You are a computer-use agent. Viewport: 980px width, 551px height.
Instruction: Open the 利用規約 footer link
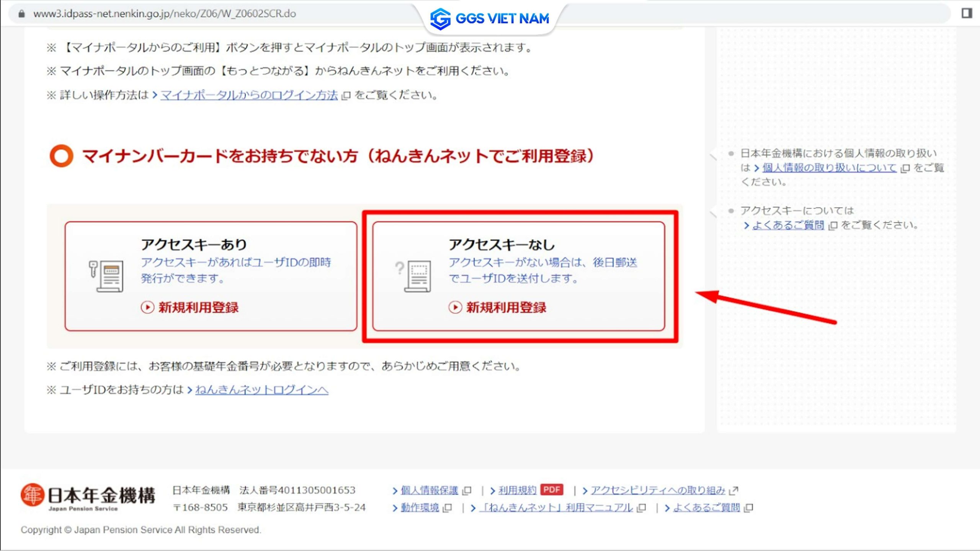(517, 490)
